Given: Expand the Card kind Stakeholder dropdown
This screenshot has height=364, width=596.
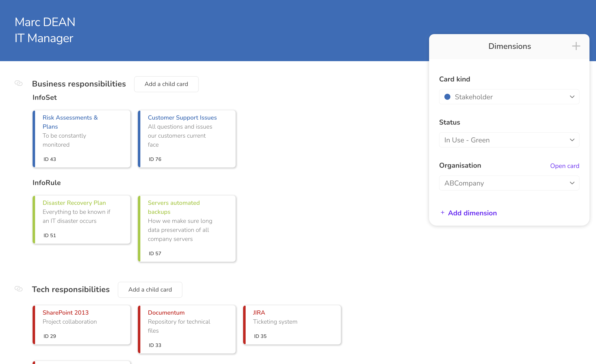Looking at the screenshot, I should point(572,97).
